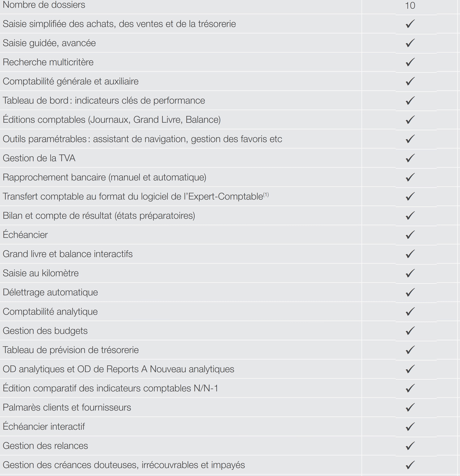The width and height of the screenshot is (460, 476).
Task: Select the Grand livre et balance interactifs label
Action: 68,254
